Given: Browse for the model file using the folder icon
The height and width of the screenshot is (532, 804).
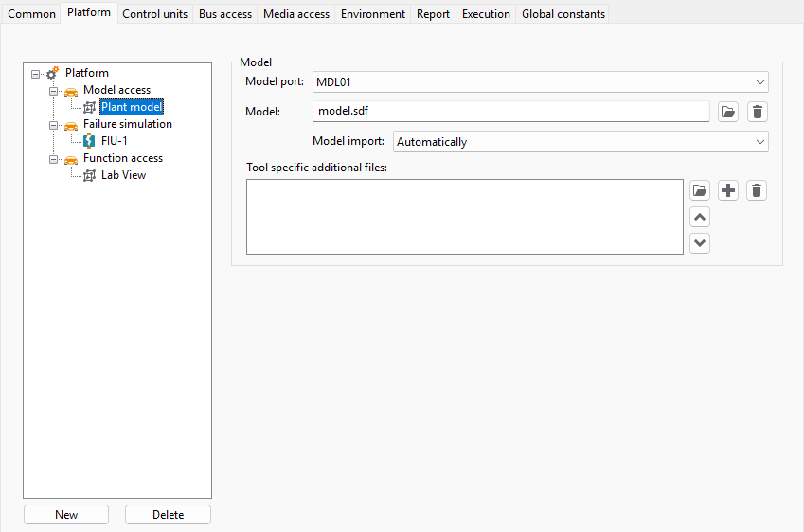Looking at the screenshot, I should pos(728,112).
